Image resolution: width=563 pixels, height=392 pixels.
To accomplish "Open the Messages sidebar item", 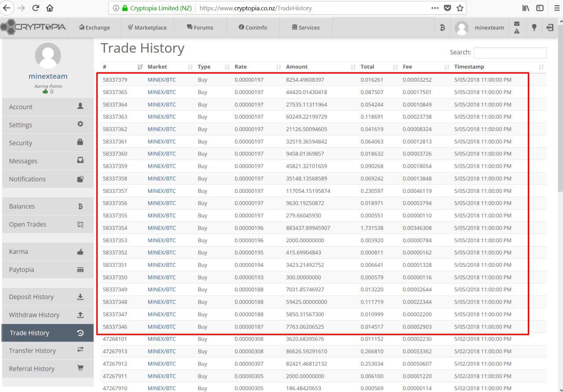I will point(48,161).
